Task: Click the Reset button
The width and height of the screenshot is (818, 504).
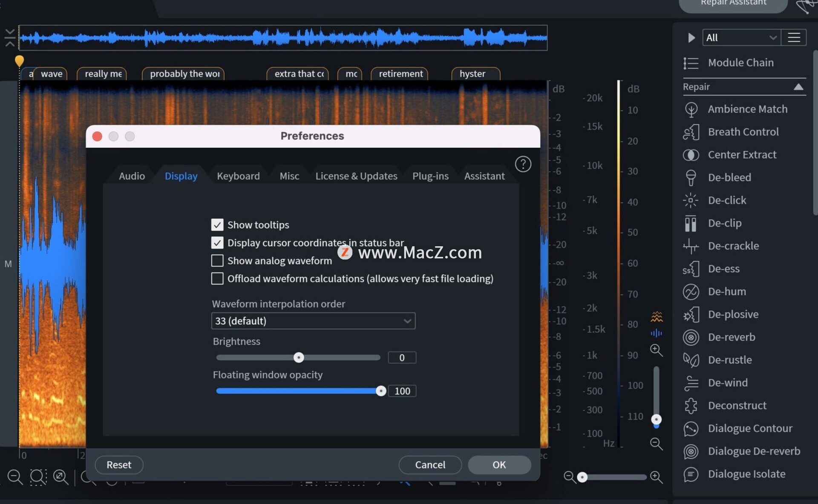Action: click(x=119, y=465)
